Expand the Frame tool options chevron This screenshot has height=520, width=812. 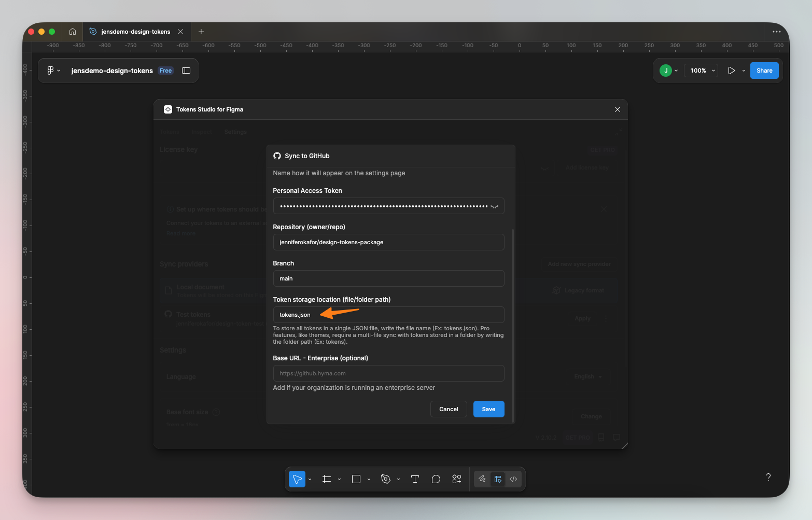click(340, 480)
